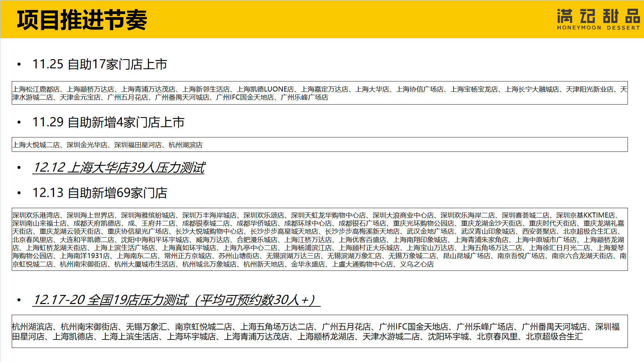Click the store name 天津阳光新业店

pyautogui.click(x=590, y=89)
